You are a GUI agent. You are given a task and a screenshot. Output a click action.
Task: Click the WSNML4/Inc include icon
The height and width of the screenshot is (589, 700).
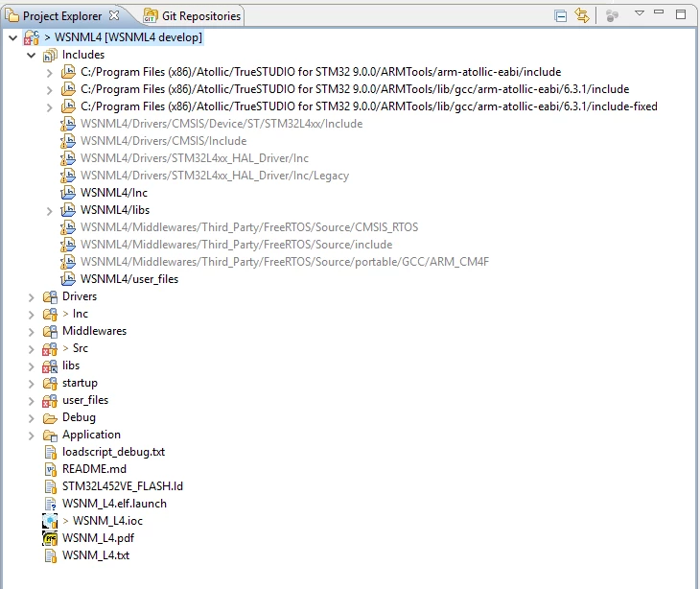[68, 193]
